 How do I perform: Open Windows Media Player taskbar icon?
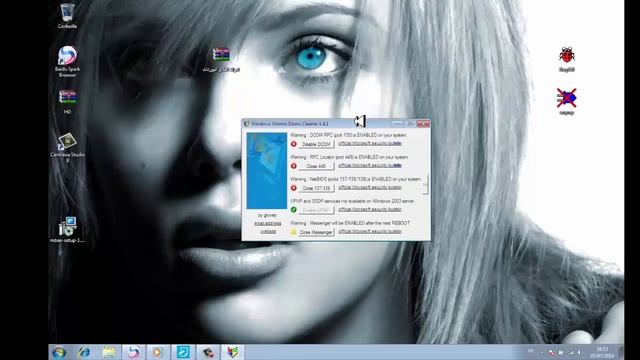(x=158, y=352)
